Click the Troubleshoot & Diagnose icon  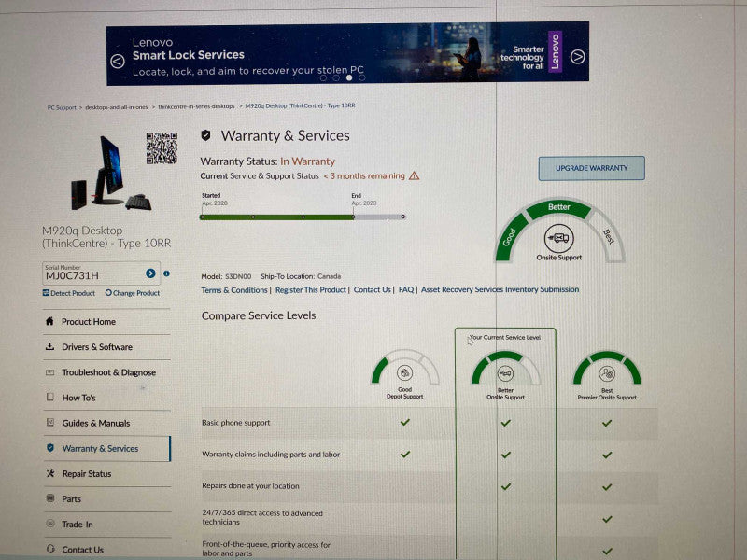pyautogui.click(x=49, y=371)
